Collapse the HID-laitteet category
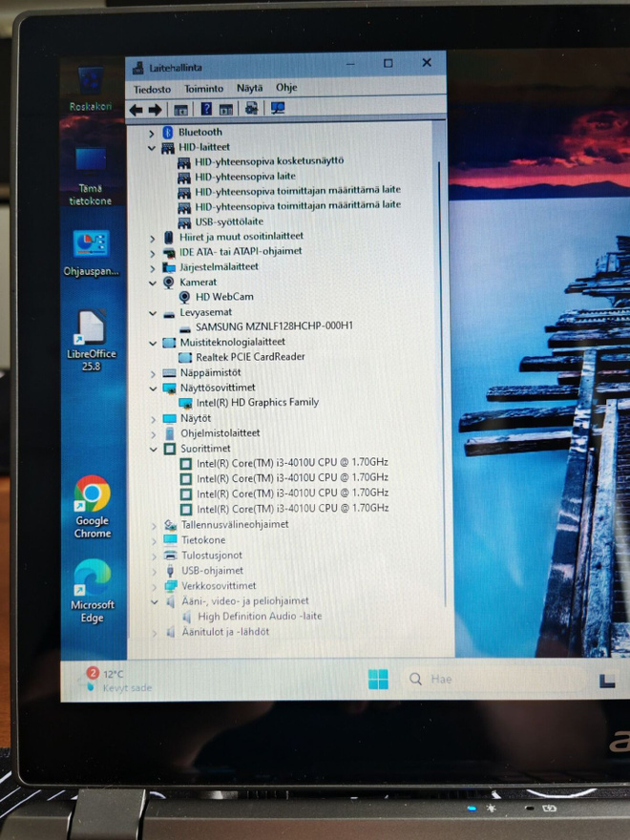 click(152, 148)
